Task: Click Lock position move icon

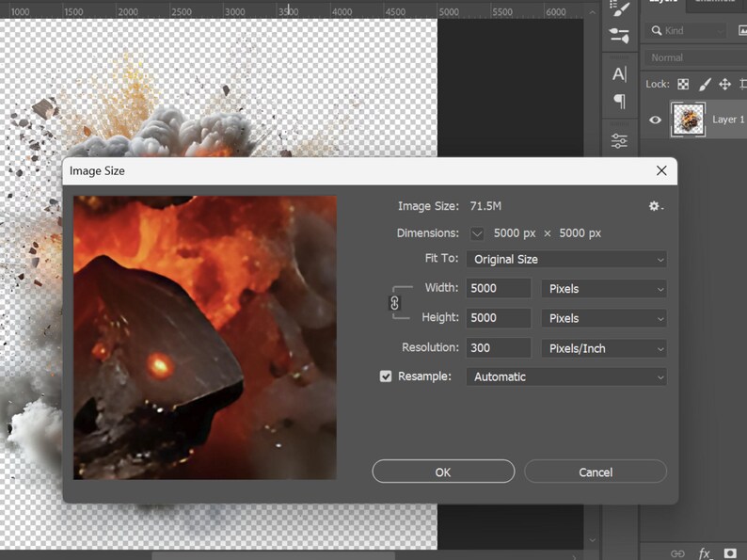Action: (724, 85)
